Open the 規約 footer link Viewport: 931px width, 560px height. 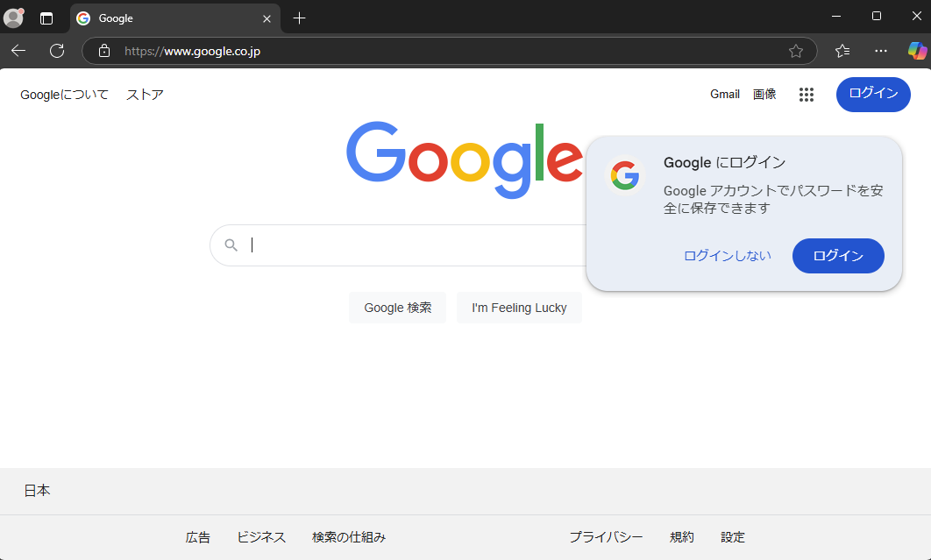point(682,537)
